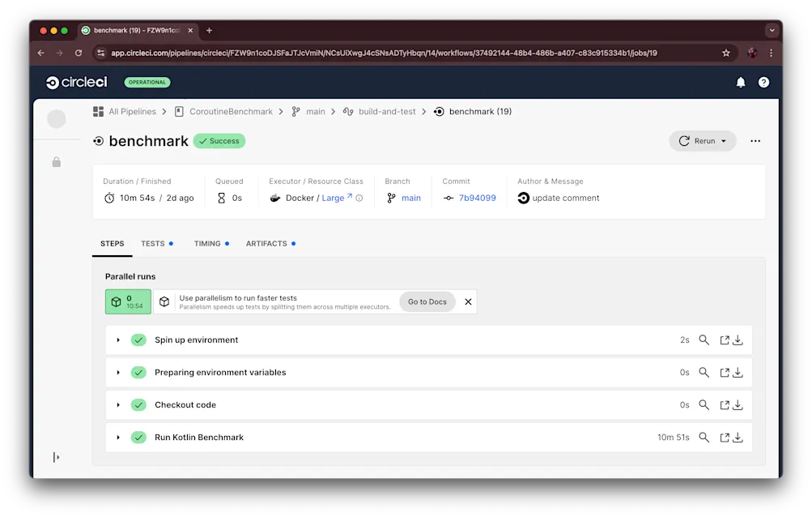Switch to the TESTS tab

pos(152,243)
